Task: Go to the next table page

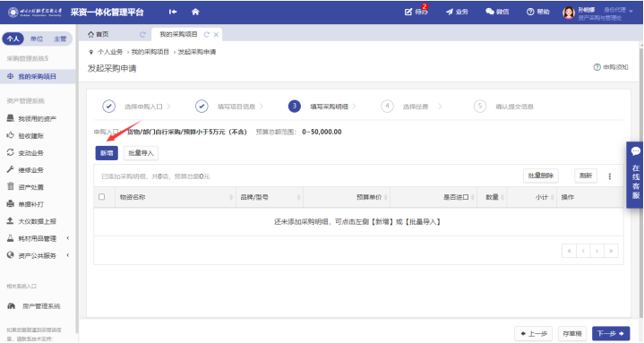Action: [x=597, y=251]
